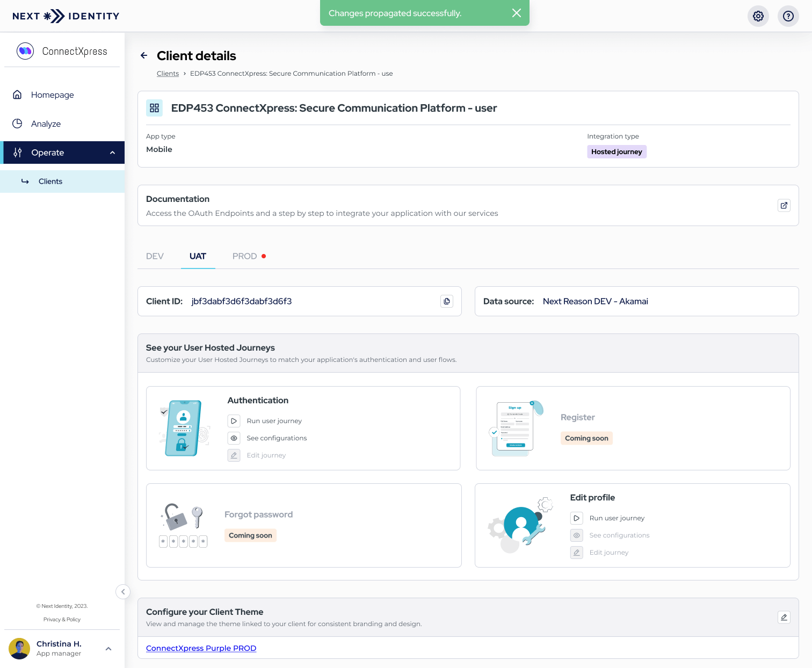Click the Homepage house icon
Viewport: 812px width, 668px height.
[x=17, y=95]
